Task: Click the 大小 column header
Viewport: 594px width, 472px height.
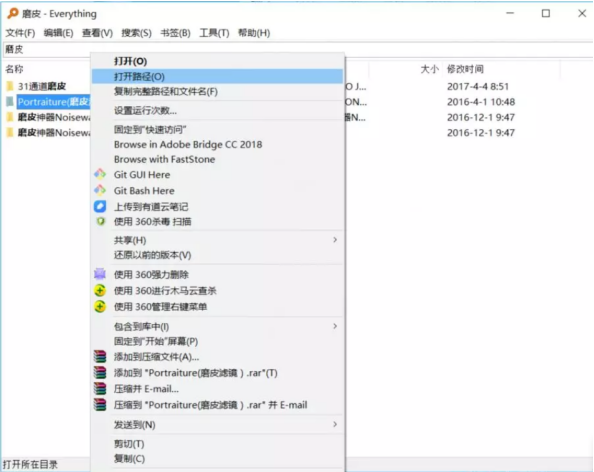Action: pos(430,69)
